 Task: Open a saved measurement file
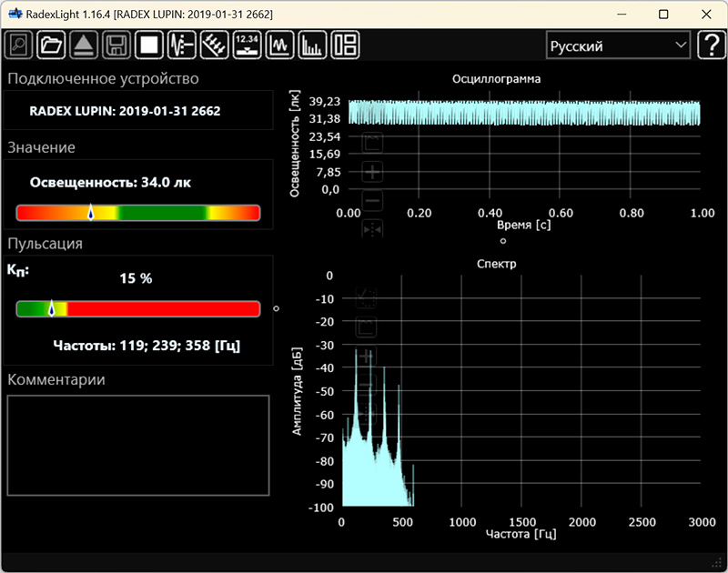click(x=51, y=45)
